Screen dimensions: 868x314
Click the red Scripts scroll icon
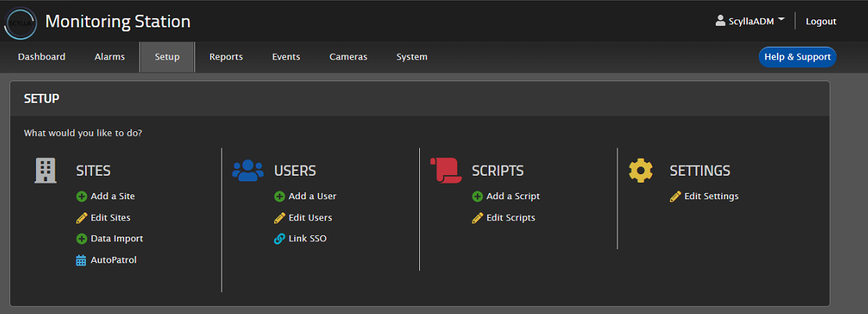point(446,170)
